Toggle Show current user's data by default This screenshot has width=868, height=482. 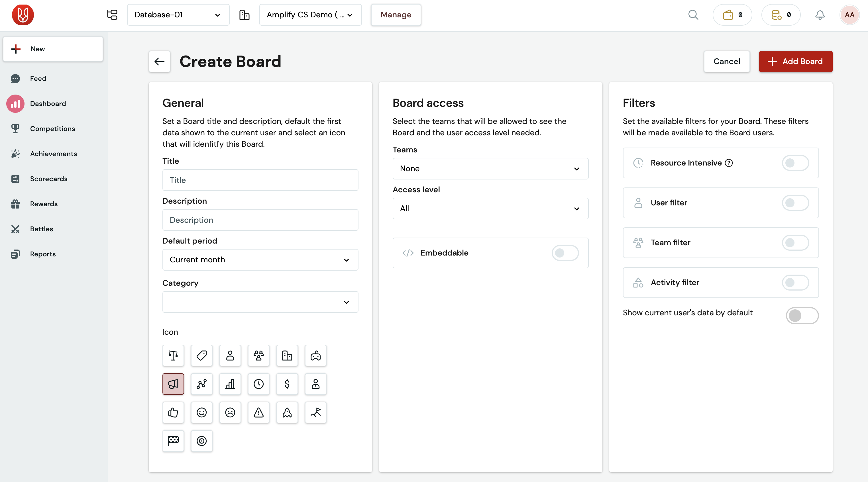tap(802, 316)
